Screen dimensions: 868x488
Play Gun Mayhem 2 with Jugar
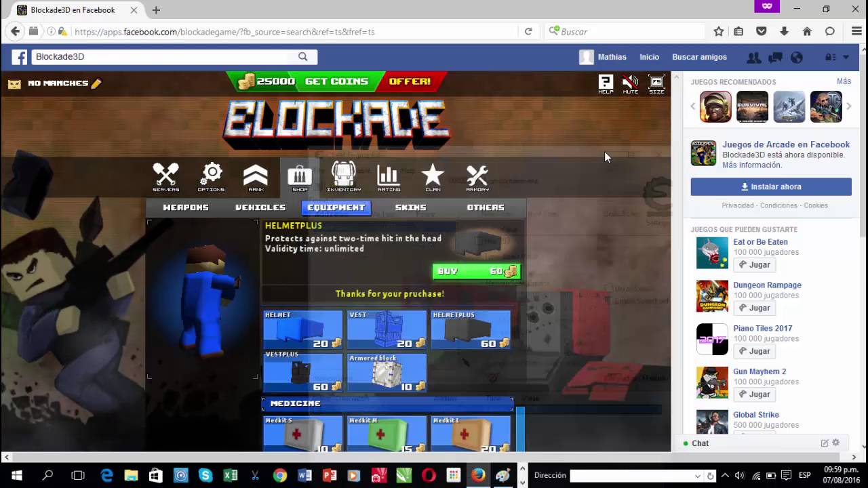click(x=754, y=394)
